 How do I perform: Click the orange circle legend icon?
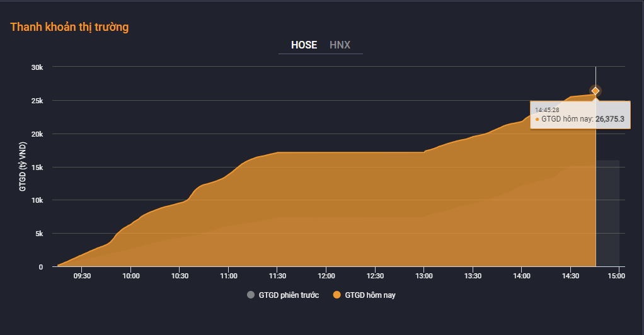coord(336,295)
